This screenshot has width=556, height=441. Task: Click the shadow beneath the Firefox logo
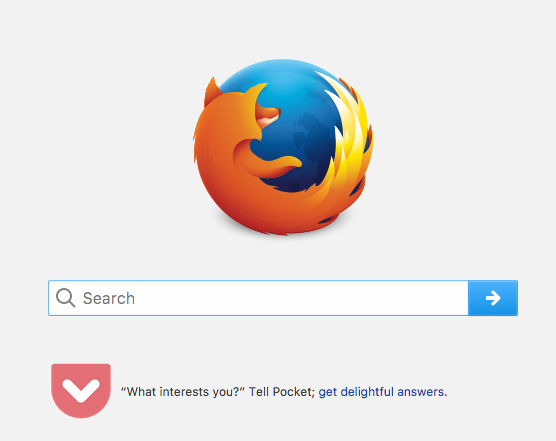click(x=284, y=232)
